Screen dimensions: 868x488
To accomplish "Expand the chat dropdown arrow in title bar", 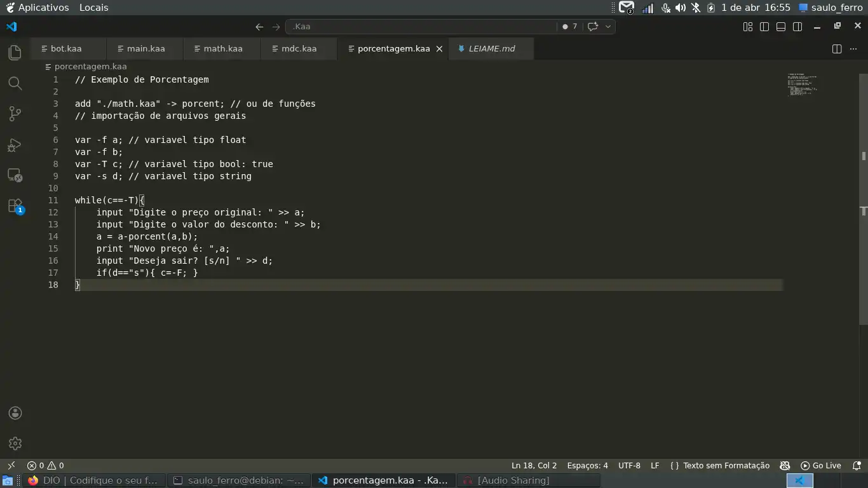I will point(608,27).
